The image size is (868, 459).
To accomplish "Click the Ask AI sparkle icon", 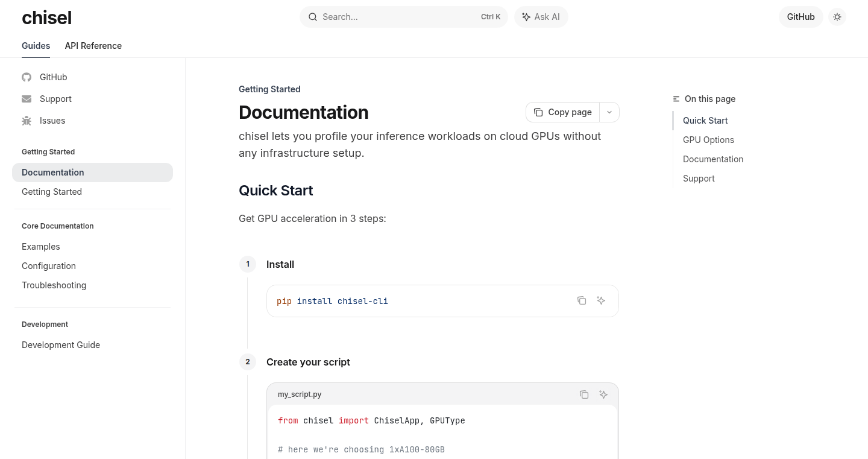I will pyautogui.click(x=526, y=17).
